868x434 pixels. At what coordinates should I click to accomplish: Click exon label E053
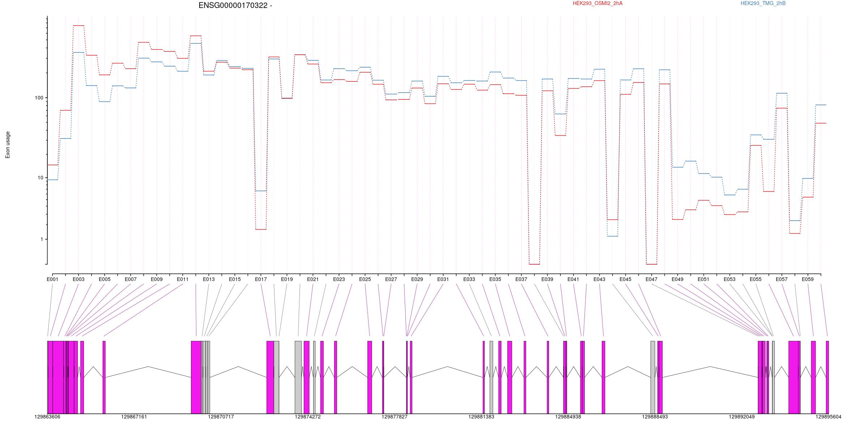coord(729,279)
